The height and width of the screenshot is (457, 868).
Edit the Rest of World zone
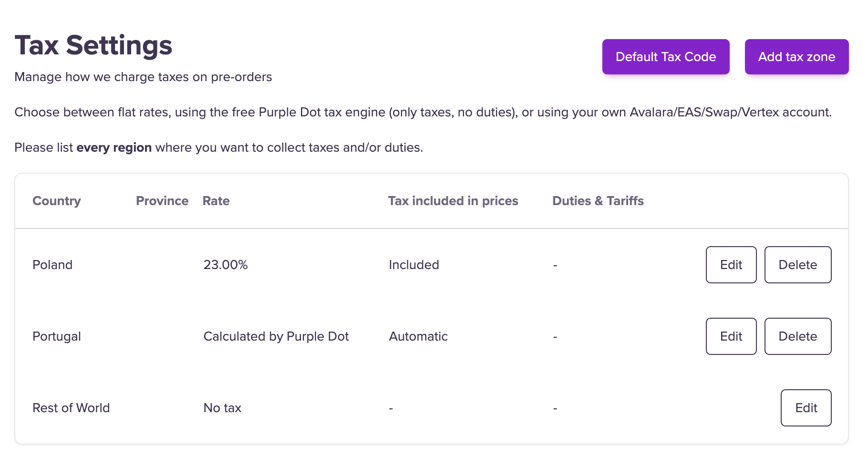coord(806,408)
